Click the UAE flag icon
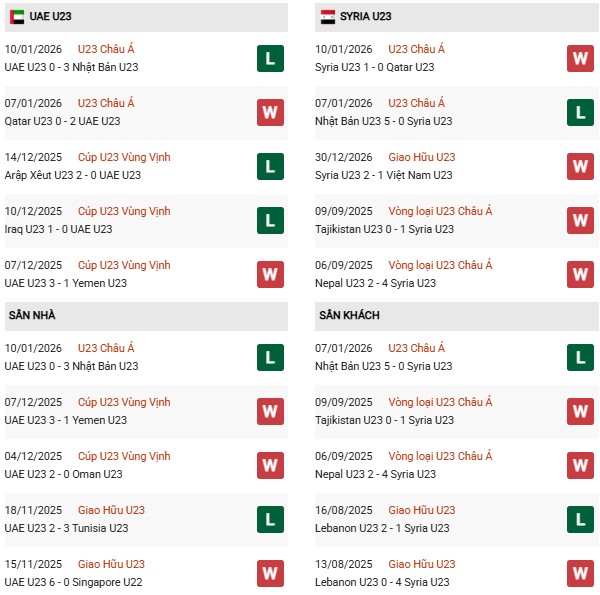The height and width of the screenshot is (595, 600). pos(16,16)
